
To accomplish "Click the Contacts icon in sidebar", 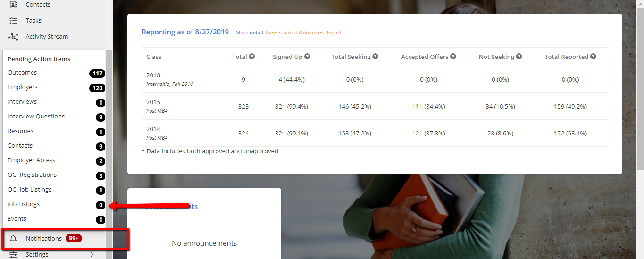I will (x=13, y=5).
